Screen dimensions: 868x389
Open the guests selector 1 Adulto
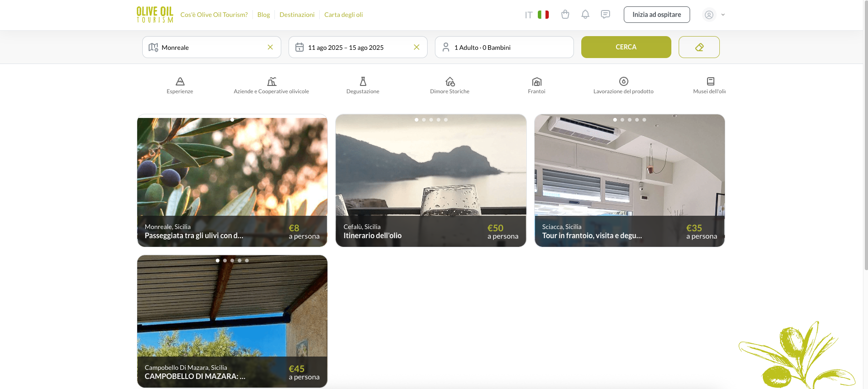click(x=504, y=48)
